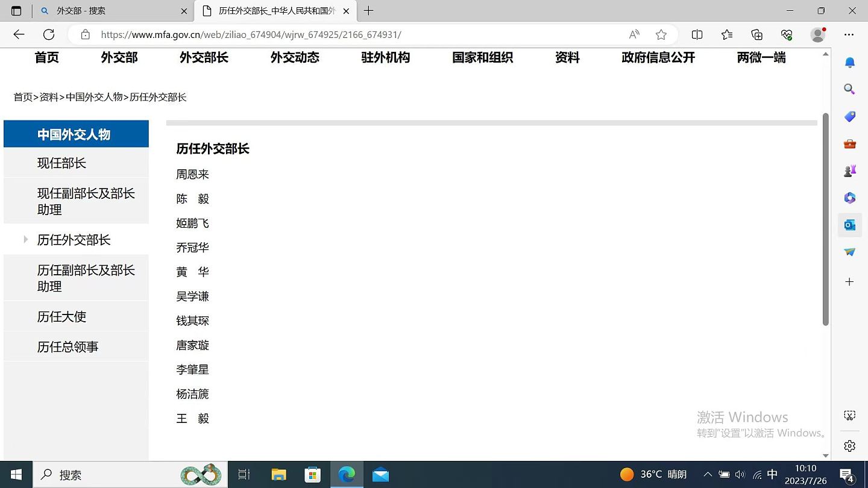This screenshot has width=868, height=488.
Task: Select 历任大使 in the left sidebar
Action: pyautogui.click(x=76, y=316)
